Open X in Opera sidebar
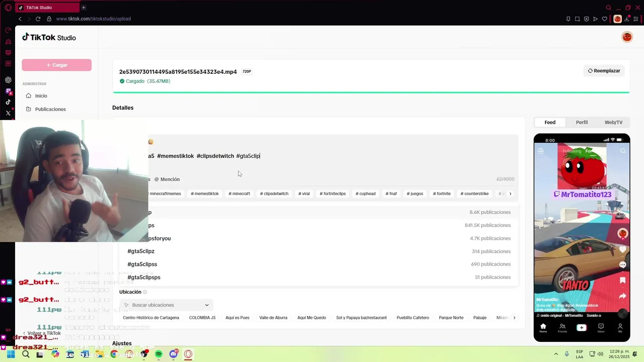The image size is (644, 362). coord(8,113)
